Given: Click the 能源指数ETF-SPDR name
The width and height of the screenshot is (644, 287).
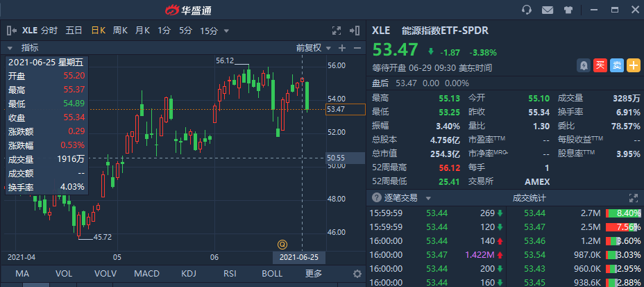Looking at the screenshot, I should click(x=446, y=31).
